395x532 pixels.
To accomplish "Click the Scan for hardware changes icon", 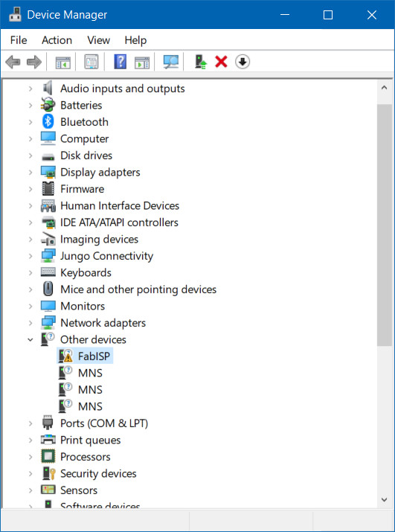I will [170, 62].
